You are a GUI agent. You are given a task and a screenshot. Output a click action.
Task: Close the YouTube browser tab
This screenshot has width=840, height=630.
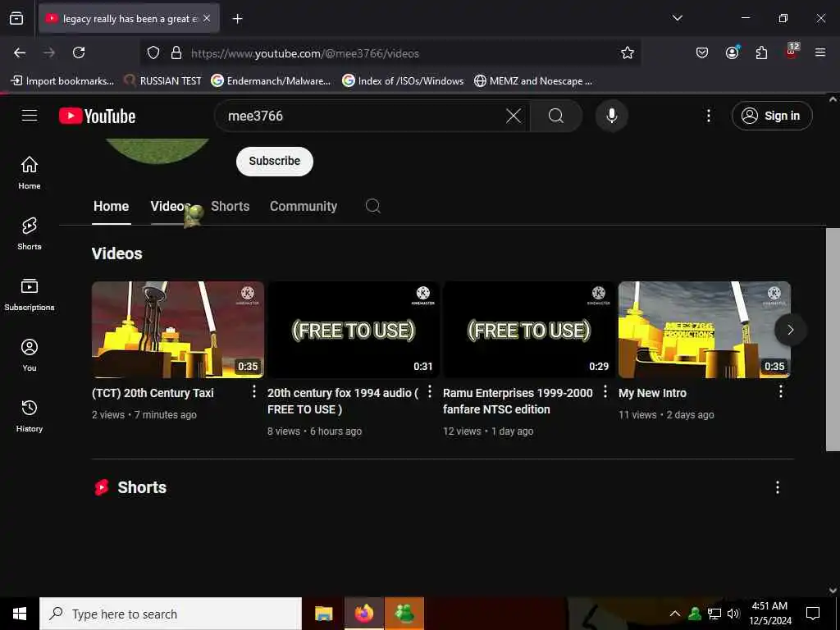pos(207,18)
